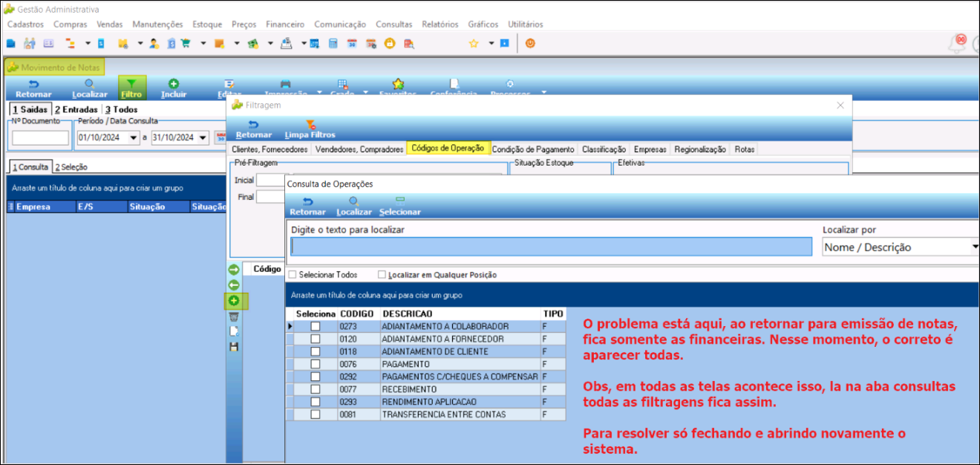
Task: Click Localizar in Consulta de Operações toolbar
Action: coord(354,207)
